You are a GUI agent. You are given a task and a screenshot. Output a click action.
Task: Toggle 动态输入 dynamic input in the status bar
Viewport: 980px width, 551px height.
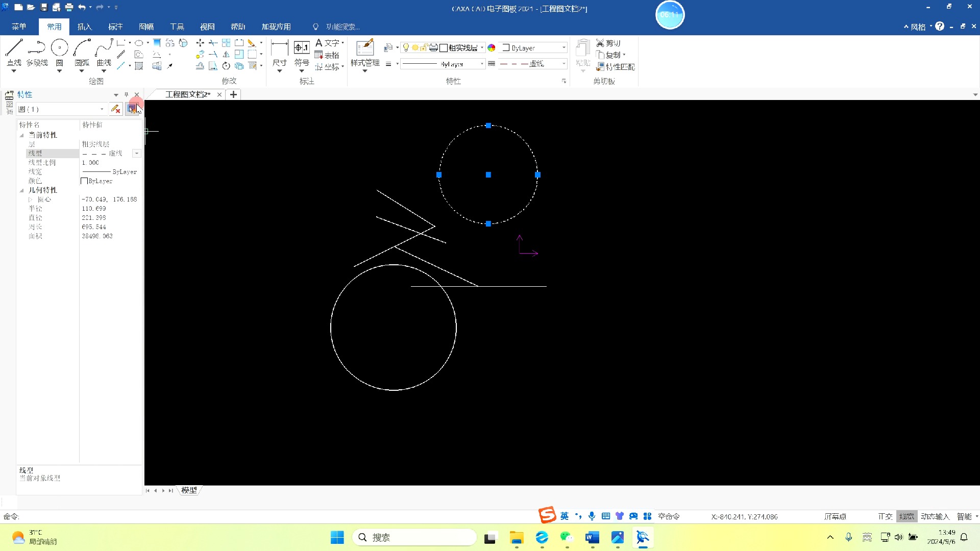[x=935, y=516]
